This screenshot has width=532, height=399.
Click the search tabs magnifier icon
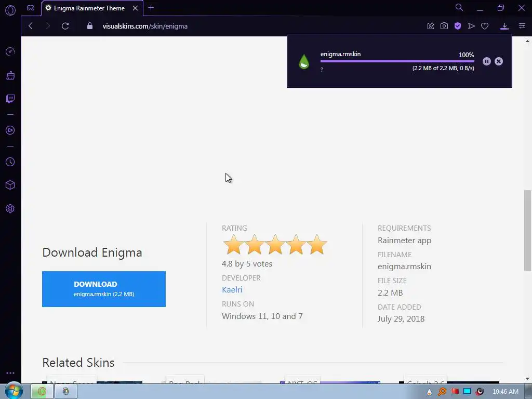tap(459, 7)
